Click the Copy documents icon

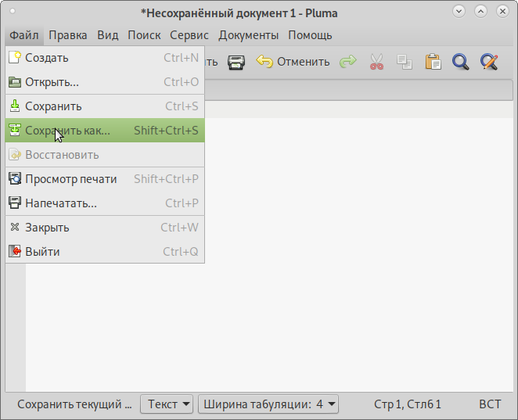(404, 62)
